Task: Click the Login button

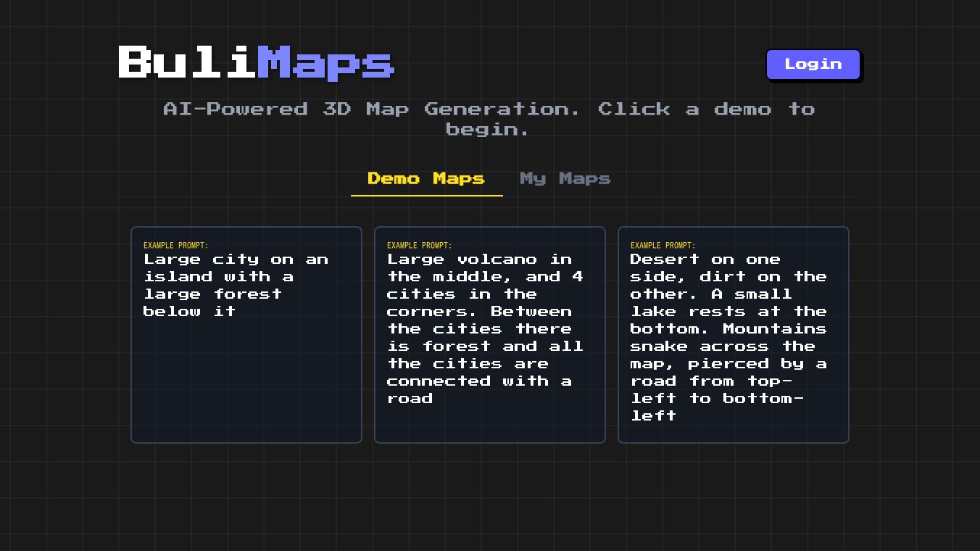Action: [x=813, y=65]
